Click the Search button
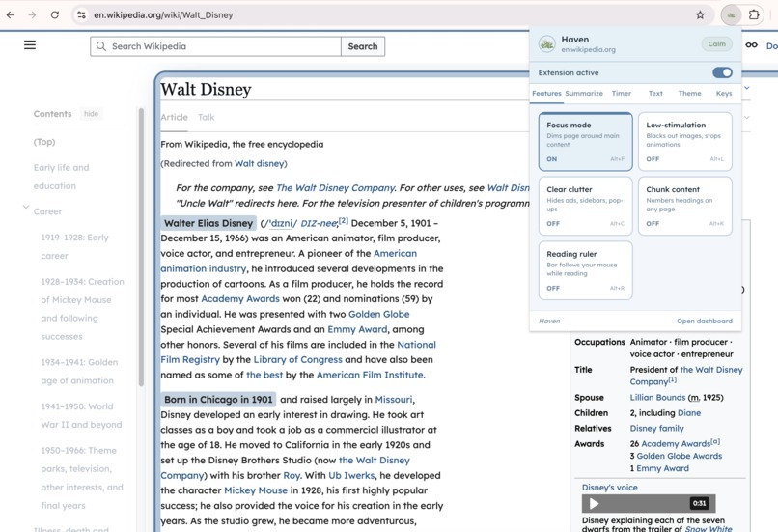Viewport: 778px width, 532px height. click(x=363, y=46)
